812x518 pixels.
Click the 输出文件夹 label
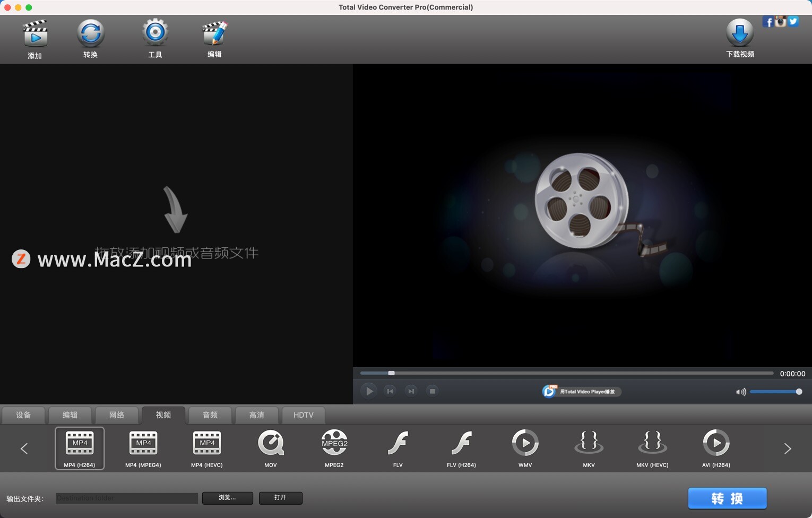[25, 499]
